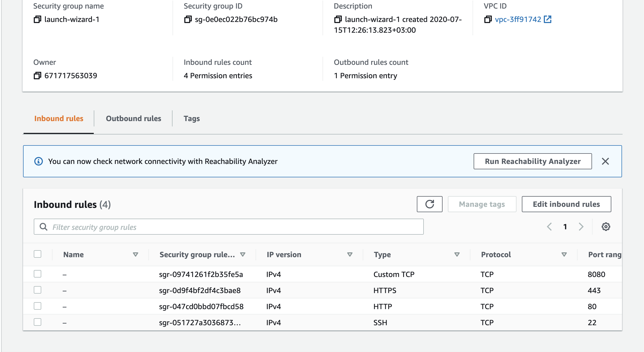Copy the security group ID value
The height and width of the screenshot is (352, 644).
[188, 19]
